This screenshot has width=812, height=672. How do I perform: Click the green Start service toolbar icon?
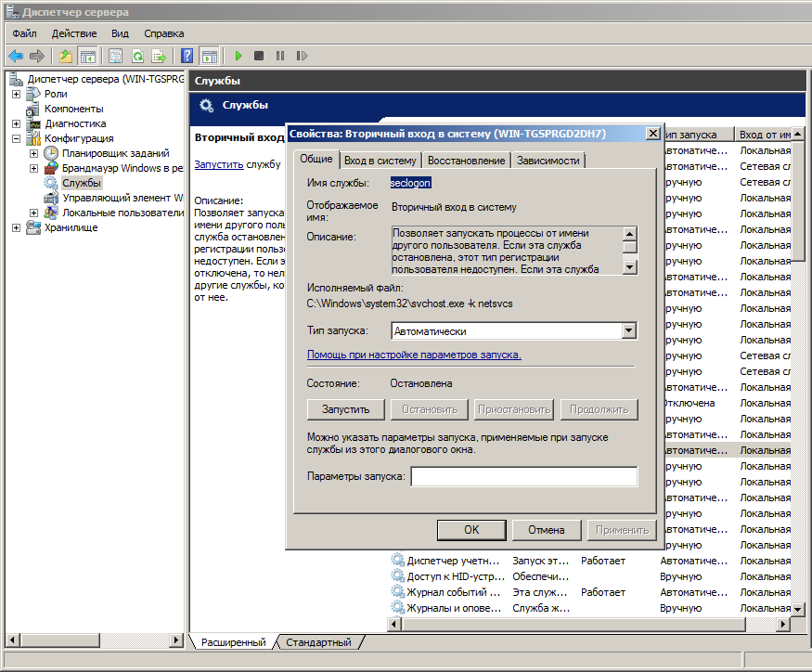tap(238, 56)
